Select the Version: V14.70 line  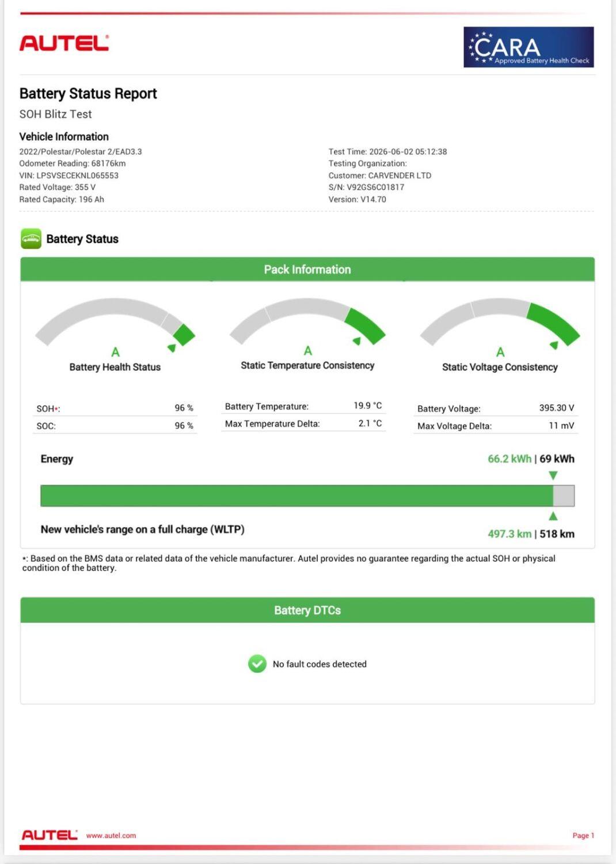pyautogui.click(x=358, y=199)
